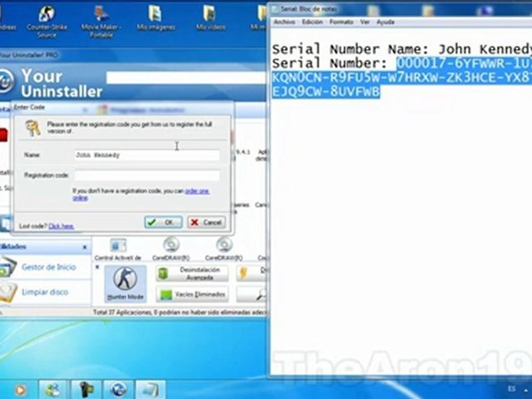Click the Notepad window title bar
This screenshot has width=532, height=399.
(x=400, y=10)
